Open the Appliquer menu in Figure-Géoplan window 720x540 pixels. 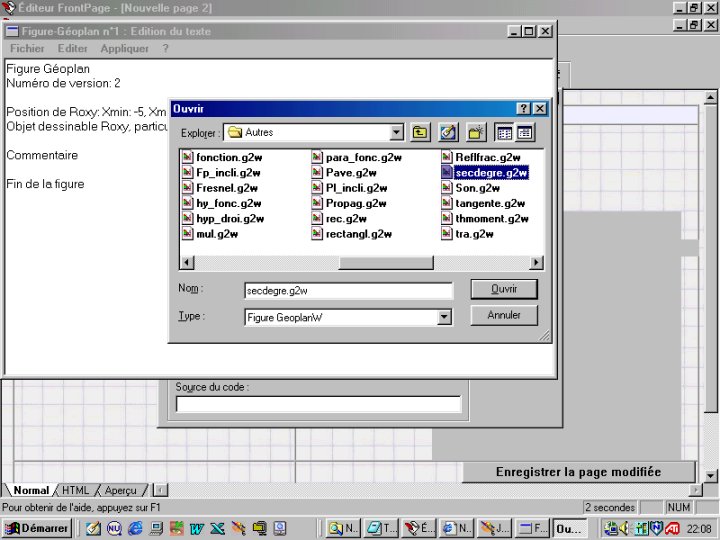click(124, 48)
